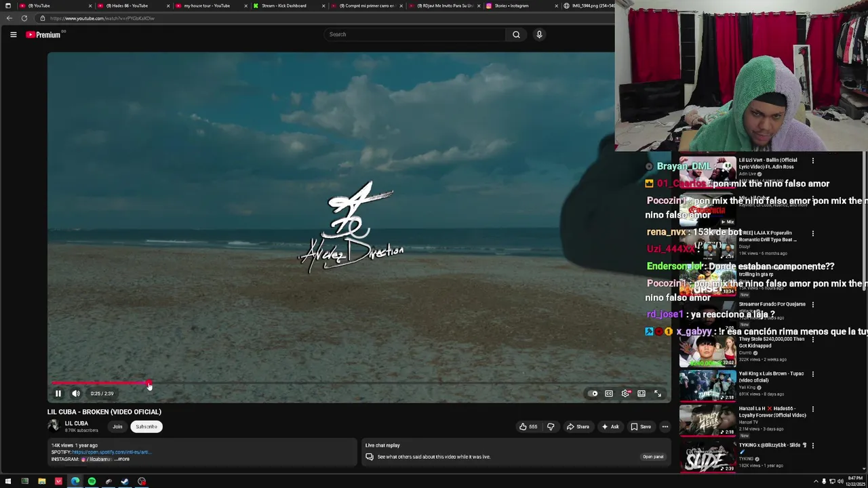The width and height of the screenshot is (868, 488).
Task: Open options for LAJA X Popurulin beat
Action: 813,233
